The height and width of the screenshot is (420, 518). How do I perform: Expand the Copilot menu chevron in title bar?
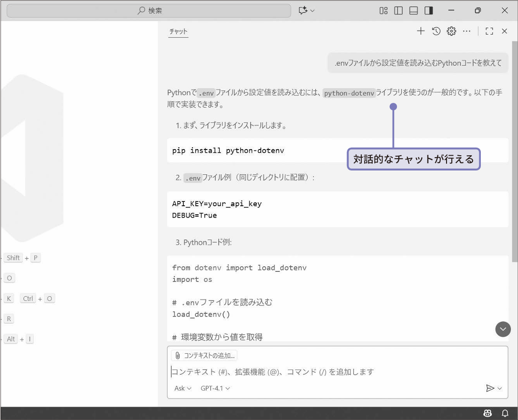point(313,11)
